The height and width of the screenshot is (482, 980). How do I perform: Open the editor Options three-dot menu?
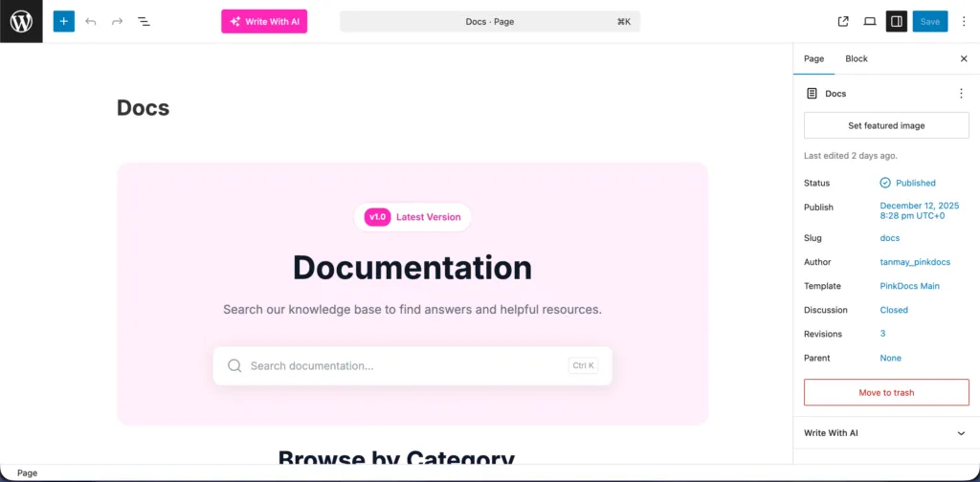(964, 21)
